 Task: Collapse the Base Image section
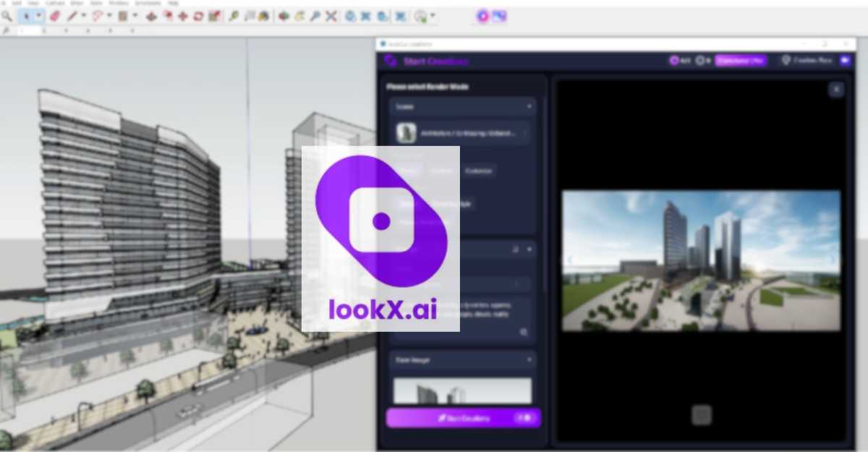coord(530,359)
